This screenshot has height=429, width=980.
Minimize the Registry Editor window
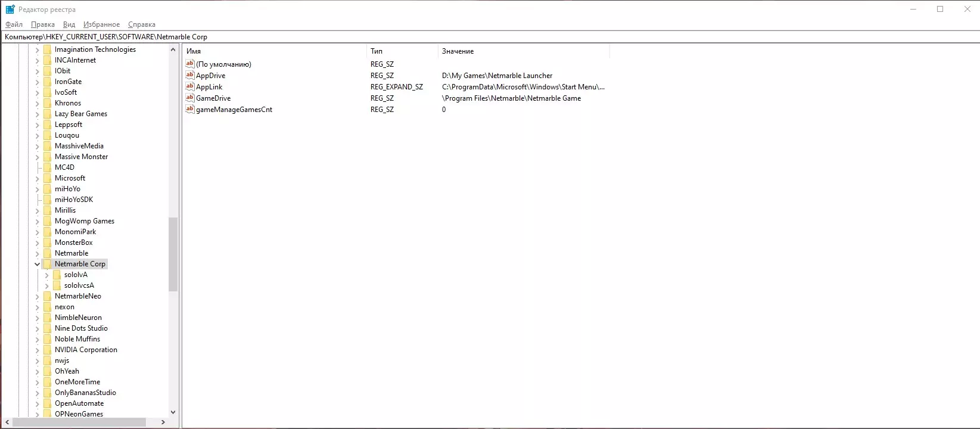coord(913,9)
